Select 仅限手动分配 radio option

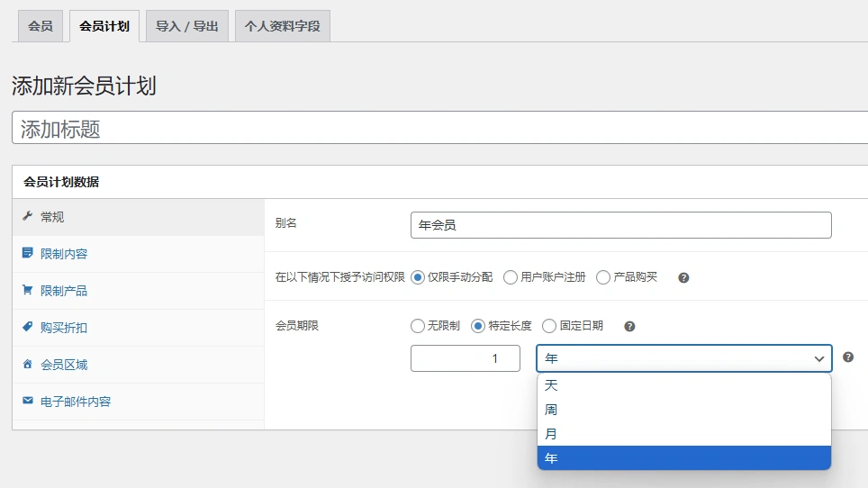click(x=418, y=277)
